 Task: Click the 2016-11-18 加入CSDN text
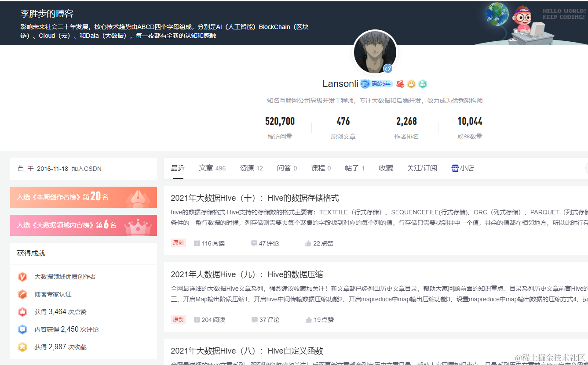(69, 169)
